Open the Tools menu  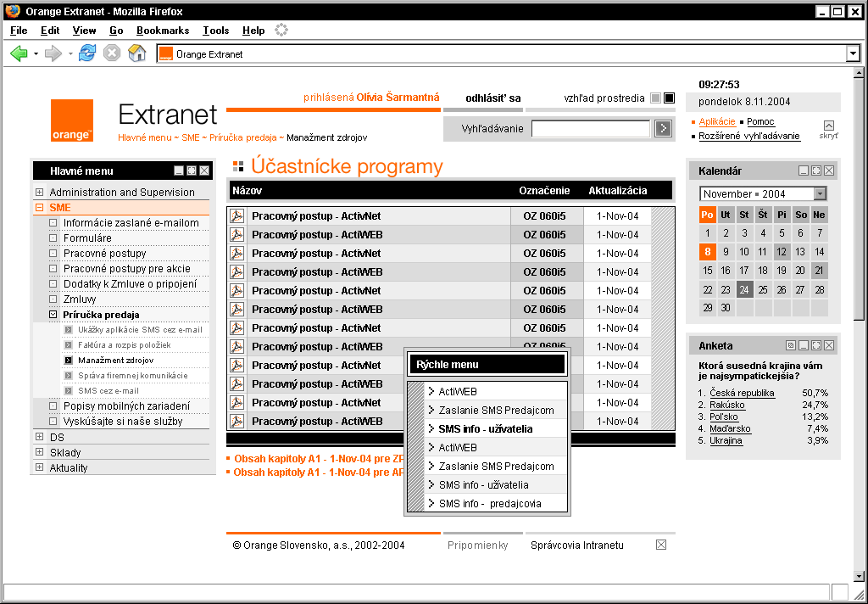(215, 31)
